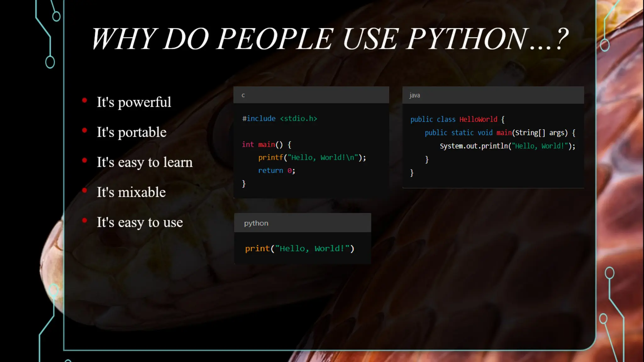Viewport: 644px width, 362px height.
Task: Click the public class HelloWorld line
Action: coord(457,119)
